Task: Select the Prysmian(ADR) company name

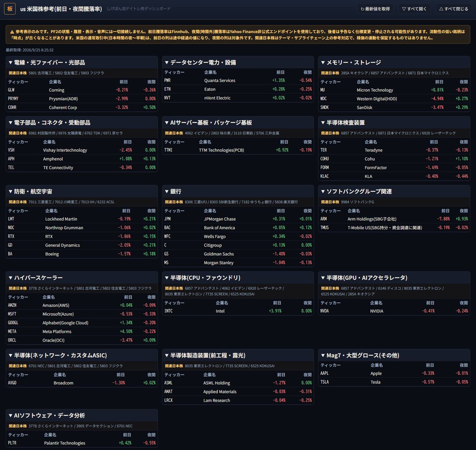Action: click(x=63, y=99)
